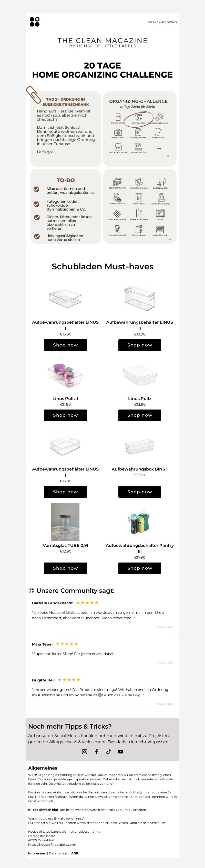
Task: Open the TikTok social icon
Action: (x=109, y=751)
